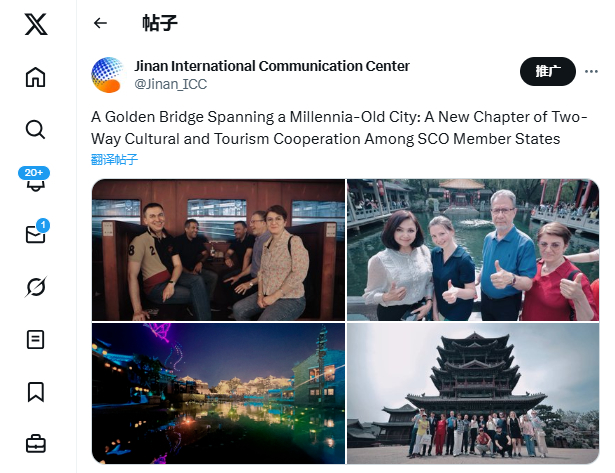Open Jinan International Communication Center profile name
The height and width of the screenshot is (473, 615).
pos(272,66)
